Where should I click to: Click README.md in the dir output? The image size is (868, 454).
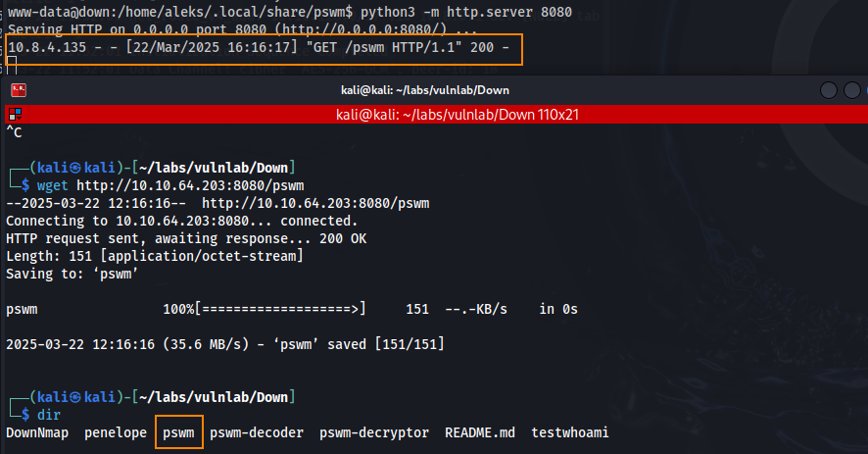[480, 432]
